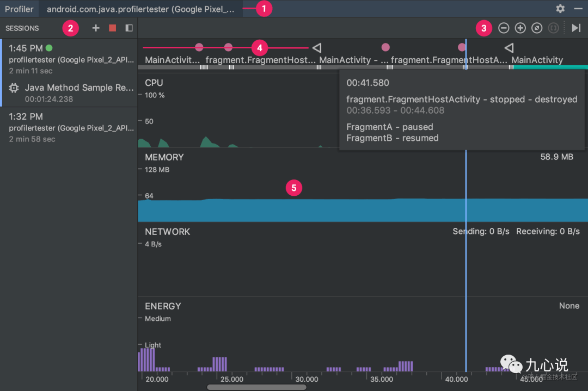Click 'fragment.FragmentHostActivity - stopped - destroyed' tooltip text
Screen dimensions: 588x391
[x=462, y=100]
